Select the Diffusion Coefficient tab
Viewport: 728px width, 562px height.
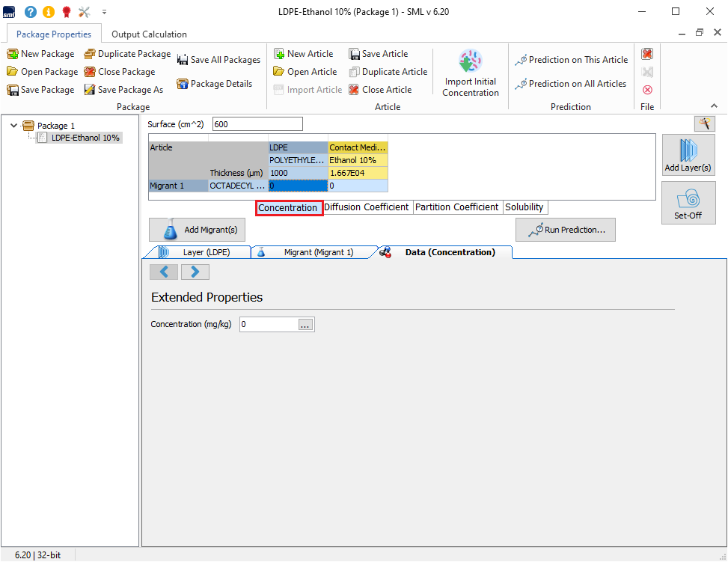367,207
